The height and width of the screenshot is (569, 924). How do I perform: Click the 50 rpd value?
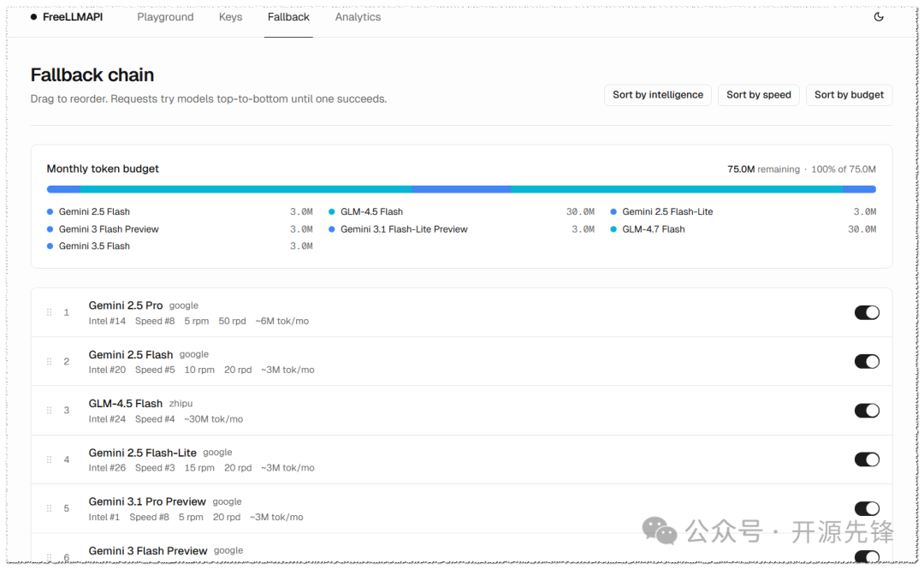232,322
